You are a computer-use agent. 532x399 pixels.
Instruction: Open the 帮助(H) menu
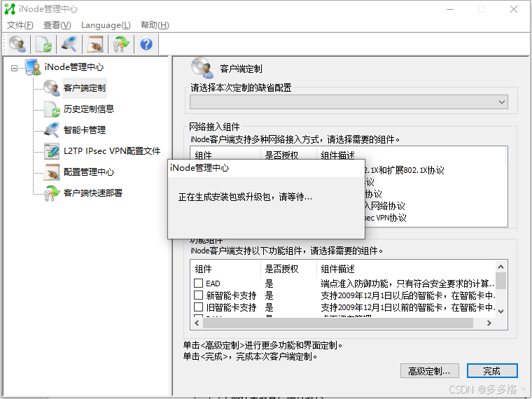pos(155,25)
